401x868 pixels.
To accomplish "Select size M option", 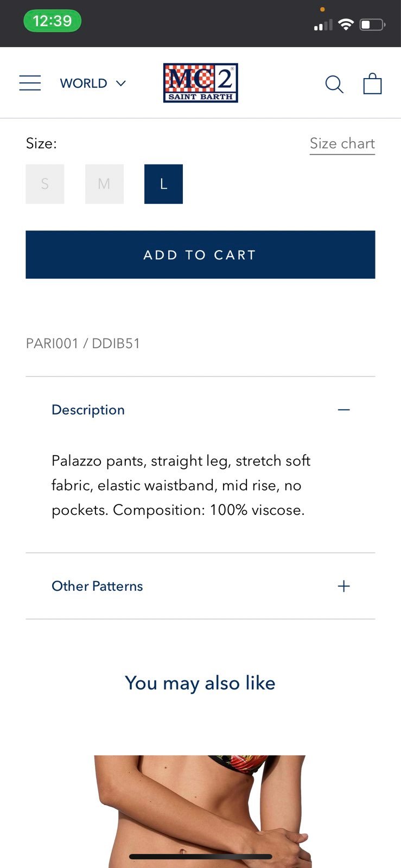I will (x=104, y=184).
